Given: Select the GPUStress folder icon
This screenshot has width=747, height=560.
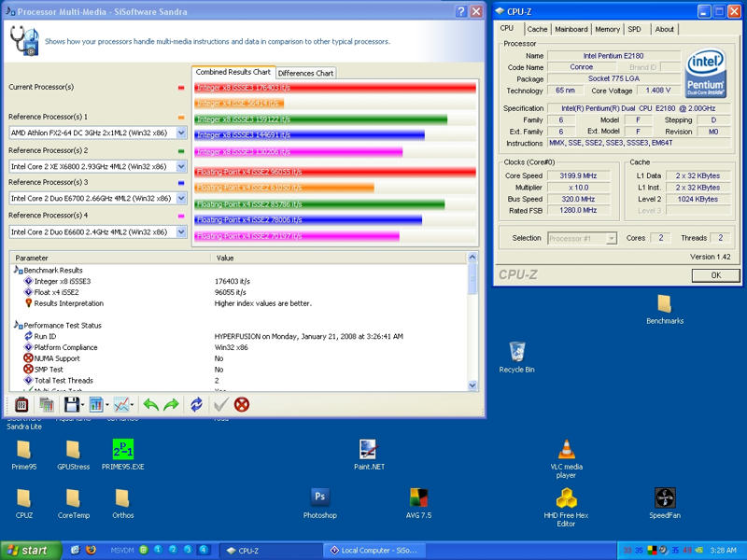Looking at the screenshot, I should pos(74,455).
